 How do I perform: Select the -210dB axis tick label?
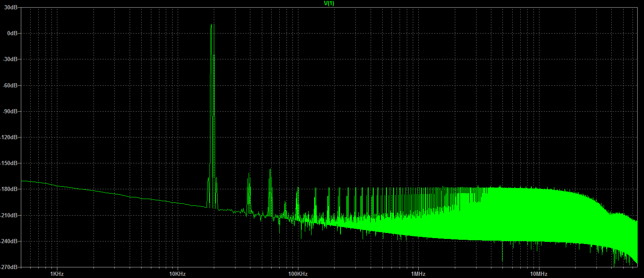click(x=9, y=216)
